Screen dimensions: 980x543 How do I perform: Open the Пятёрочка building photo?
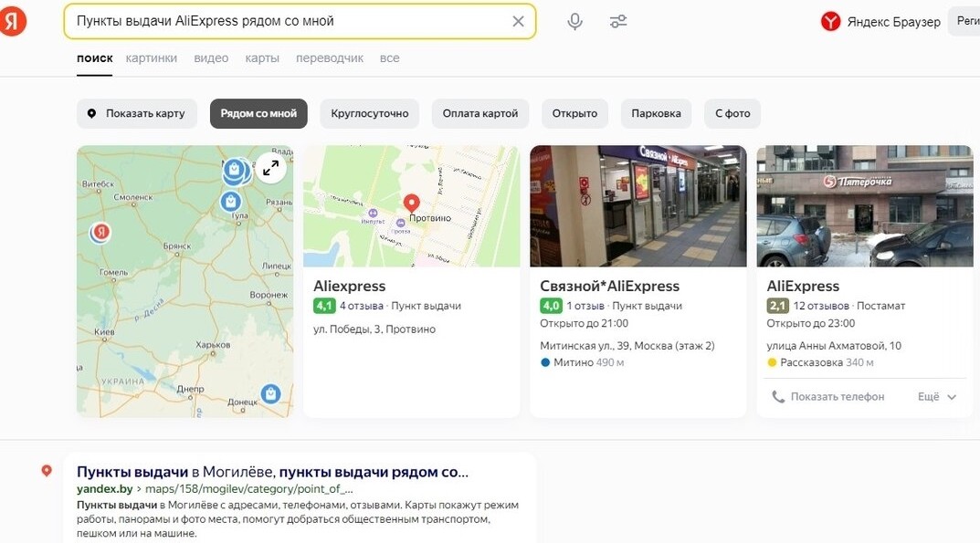pos(865,206)
